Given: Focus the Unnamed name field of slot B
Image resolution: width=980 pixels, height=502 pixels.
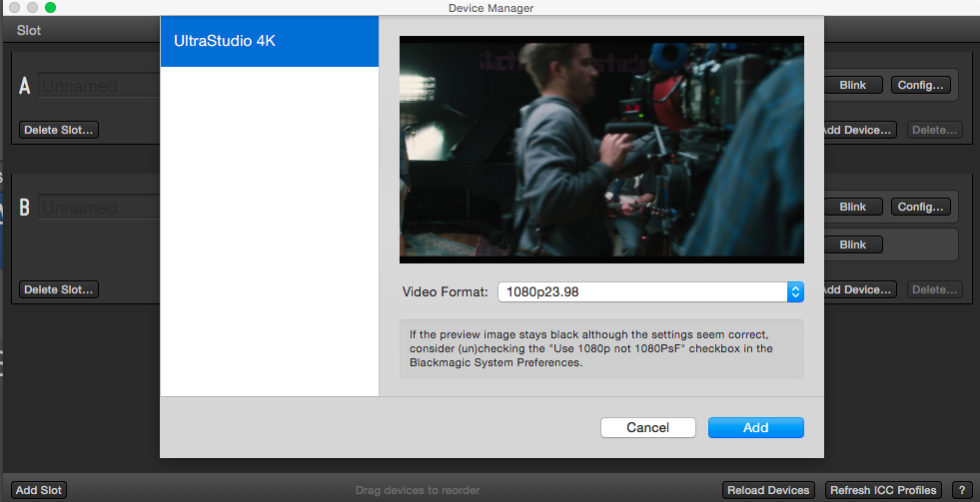Looking at the screenshot, I should tap(98, 208).
